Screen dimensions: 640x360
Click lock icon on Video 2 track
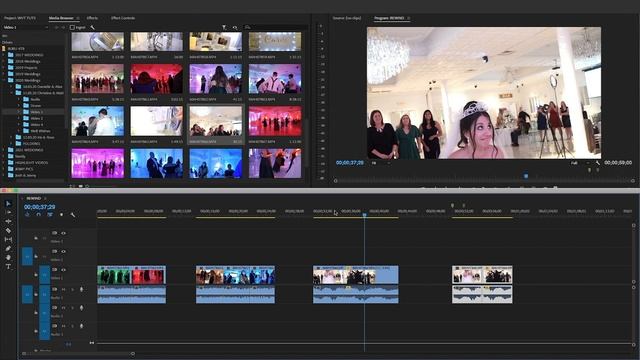coord(36,256)
